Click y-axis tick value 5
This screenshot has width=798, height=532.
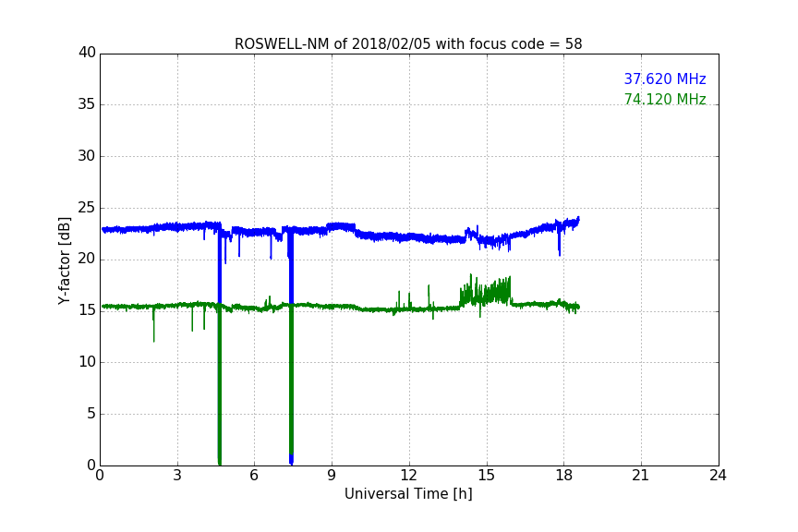point(91,414)
